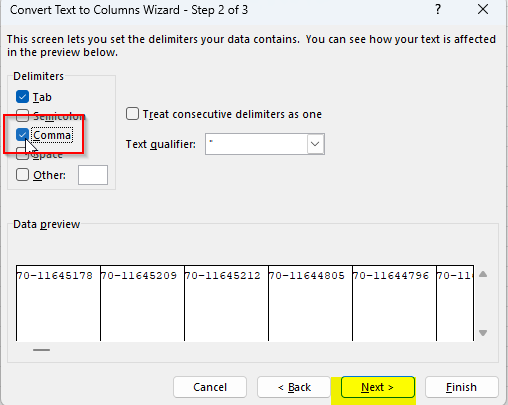Click the Finish button
Viewport: 508px width, 405px height.
click(x=462, y=387)
